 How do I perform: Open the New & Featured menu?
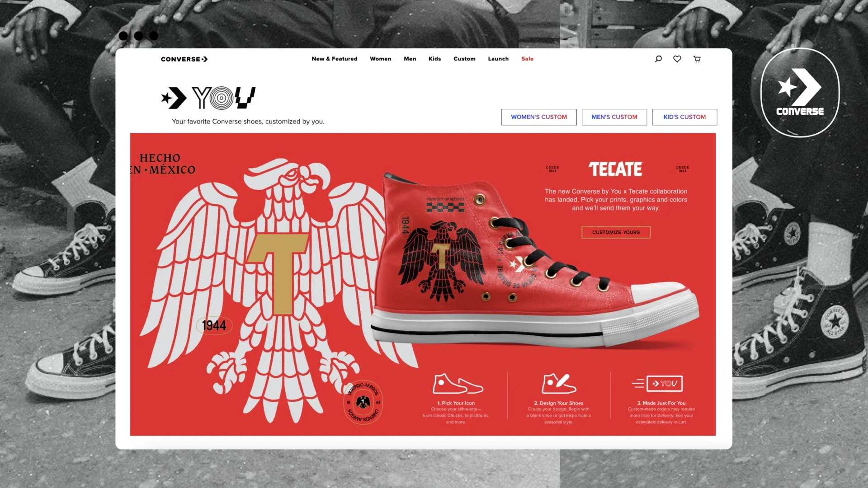click(335, 59)
